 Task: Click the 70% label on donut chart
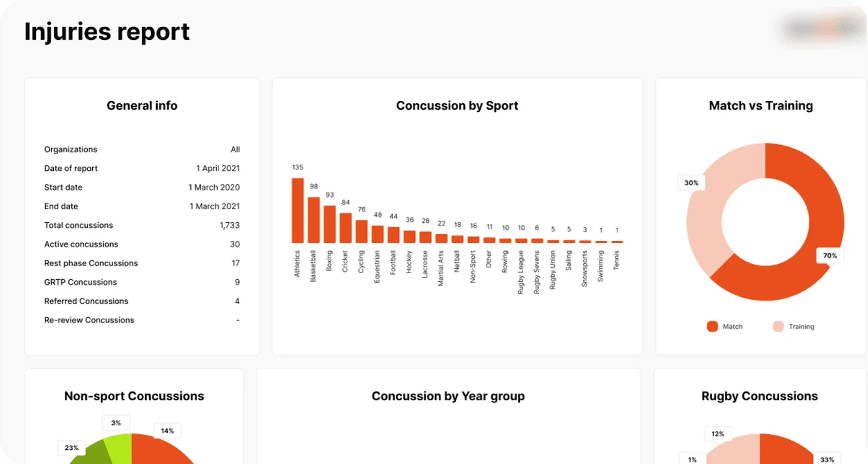click(x=829, y=256)
